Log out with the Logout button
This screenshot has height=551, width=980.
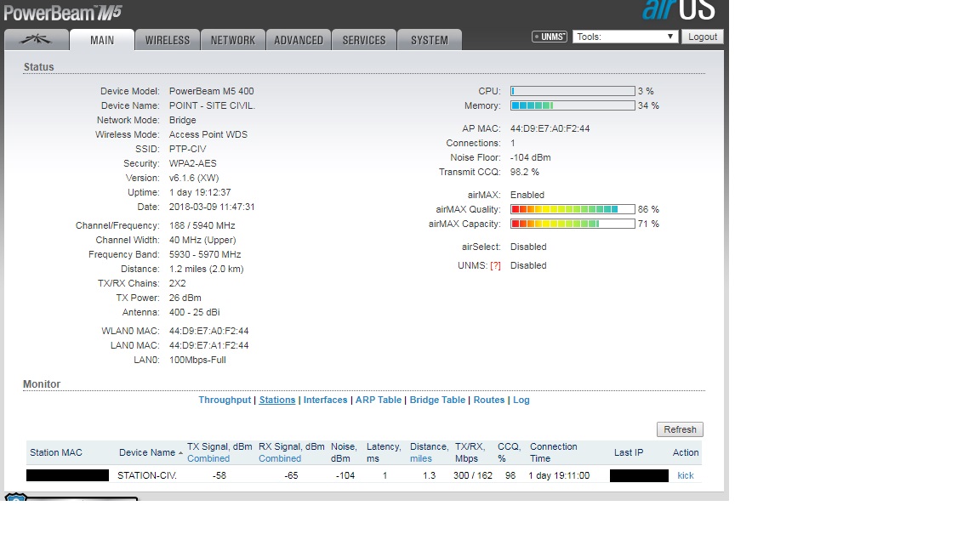point(703,37)
